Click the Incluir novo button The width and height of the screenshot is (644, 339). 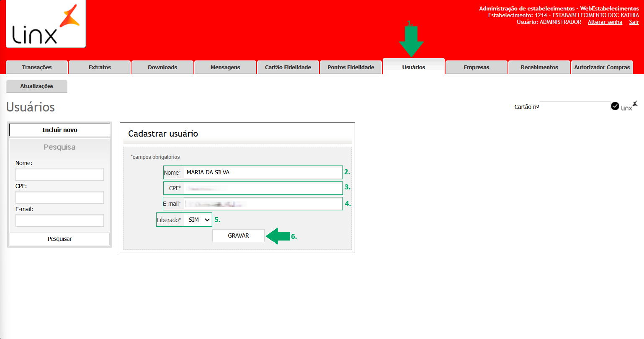pos(60,130)
